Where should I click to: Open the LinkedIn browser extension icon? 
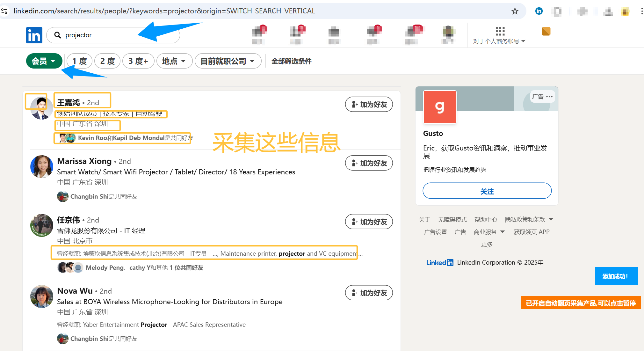(539, 11)
